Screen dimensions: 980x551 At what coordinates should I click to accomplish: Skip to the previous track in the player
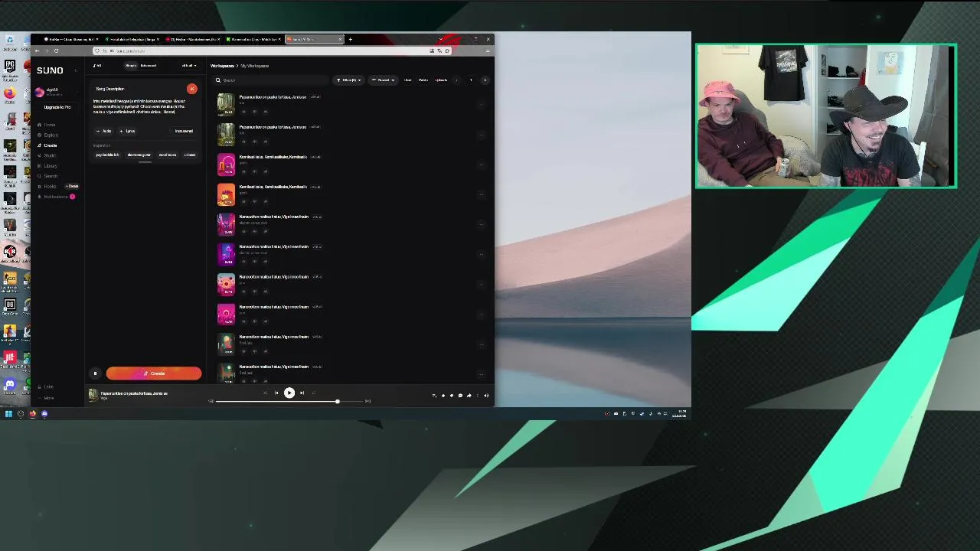[276, 393]
